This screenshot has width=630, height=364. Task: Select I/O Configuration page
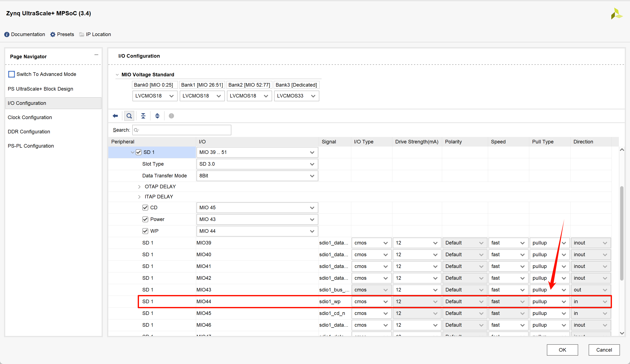point(53,103)
